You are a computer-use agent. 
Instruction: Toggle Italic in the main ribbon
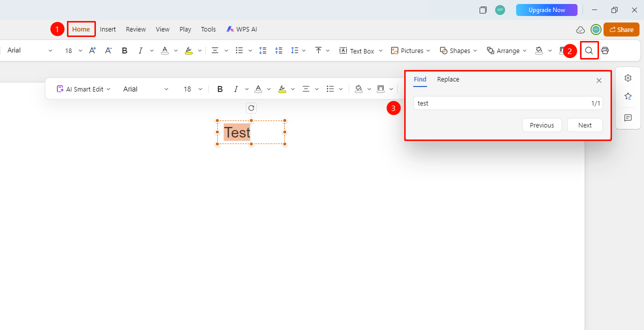click(x=140, y=50)
